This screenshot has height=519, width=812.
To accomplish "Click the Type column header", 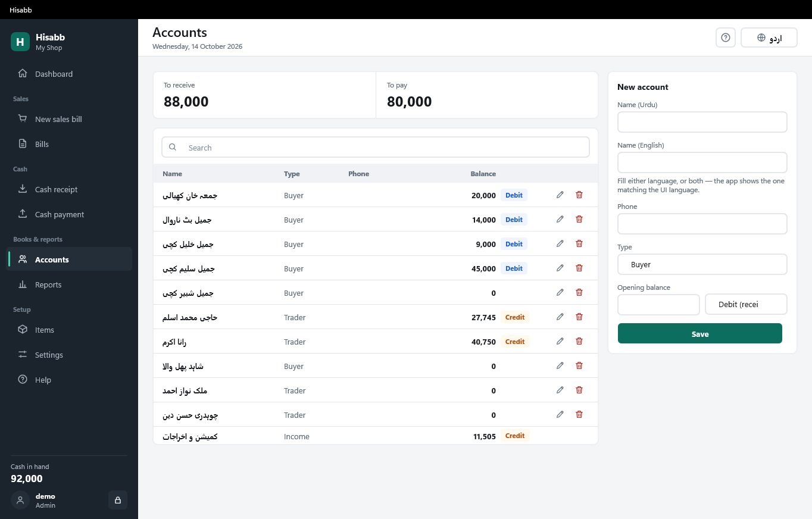I will point(292,174).
